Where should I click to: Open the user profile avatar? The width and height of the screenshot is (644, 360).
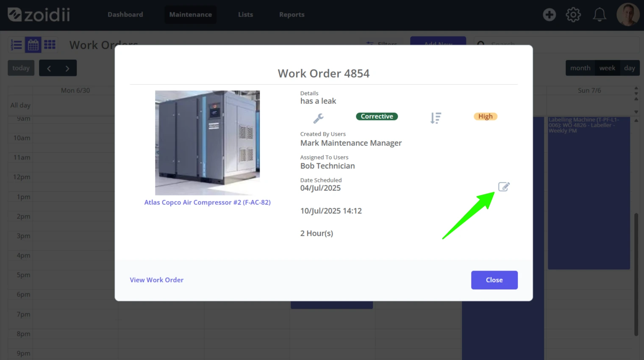point(627,14)
